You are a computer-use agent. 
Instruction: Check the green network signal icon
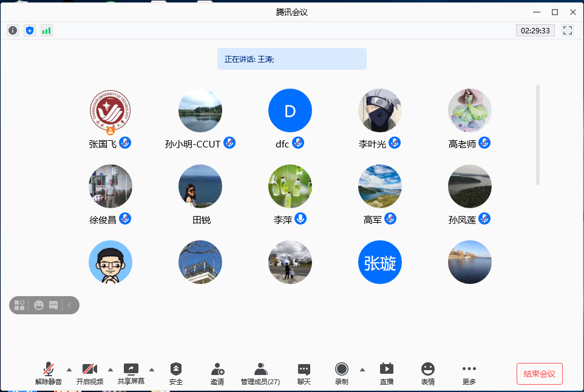[47, 30]
